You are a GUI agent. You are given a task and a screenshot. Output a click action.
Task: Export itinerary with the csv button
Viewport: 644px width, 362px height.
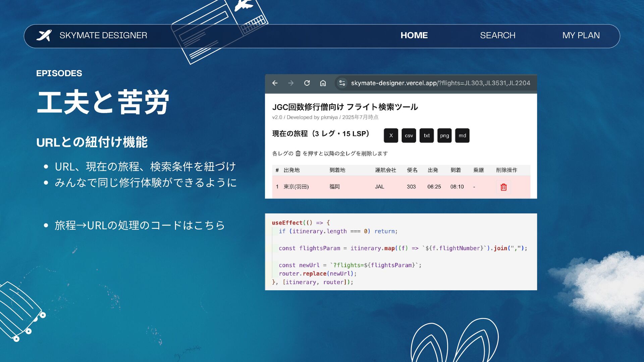409,135
